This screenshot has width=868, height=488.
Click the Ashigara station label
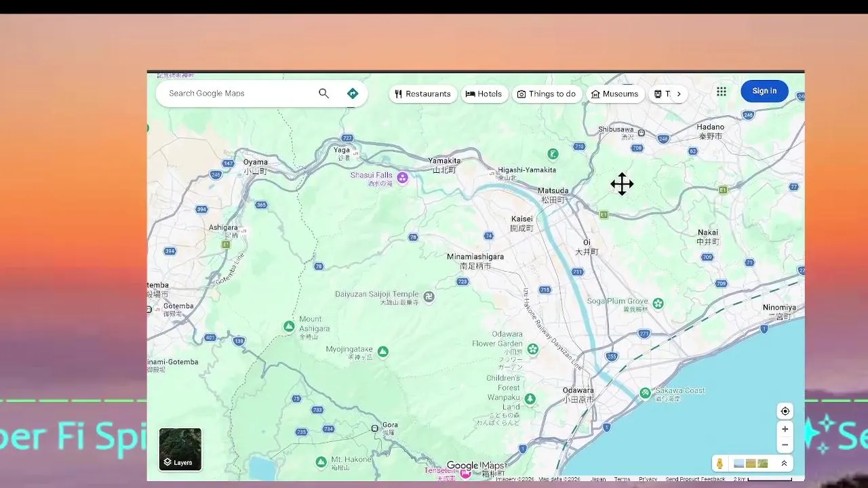(x=223, y=230)
